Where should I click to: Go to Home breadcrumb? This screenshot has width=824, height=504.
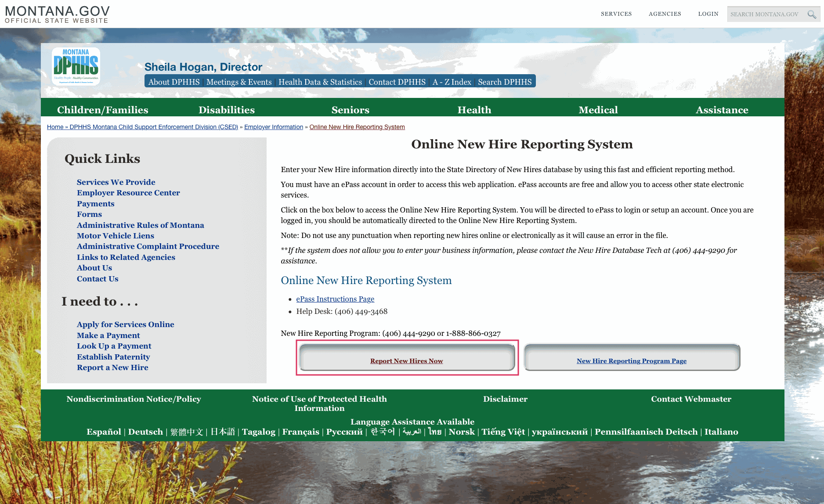(x=55, y=127)
